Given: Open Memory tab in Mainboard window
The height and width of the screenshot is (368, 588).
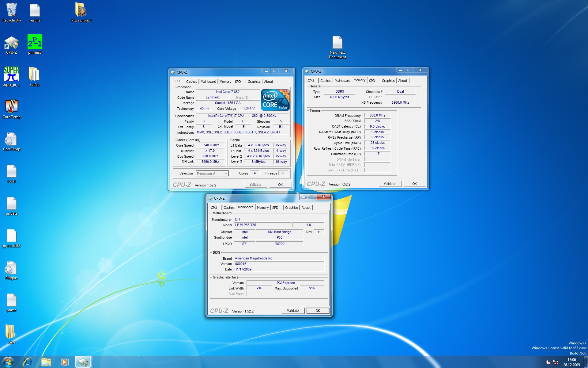Looking at the screenshot, I should click(263, 208).
